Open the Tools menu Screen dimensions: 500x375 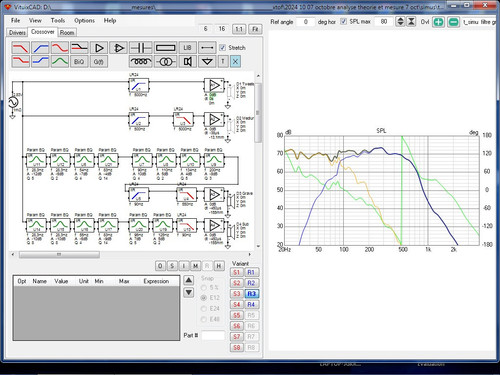click(x=58, y=20)
